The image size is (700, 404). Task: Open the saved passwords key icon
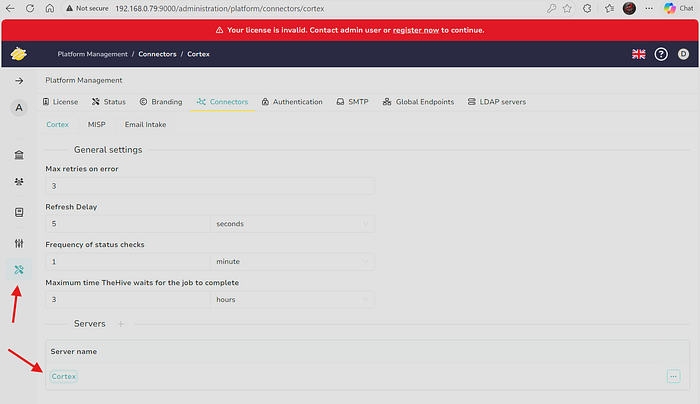(551, 8)
